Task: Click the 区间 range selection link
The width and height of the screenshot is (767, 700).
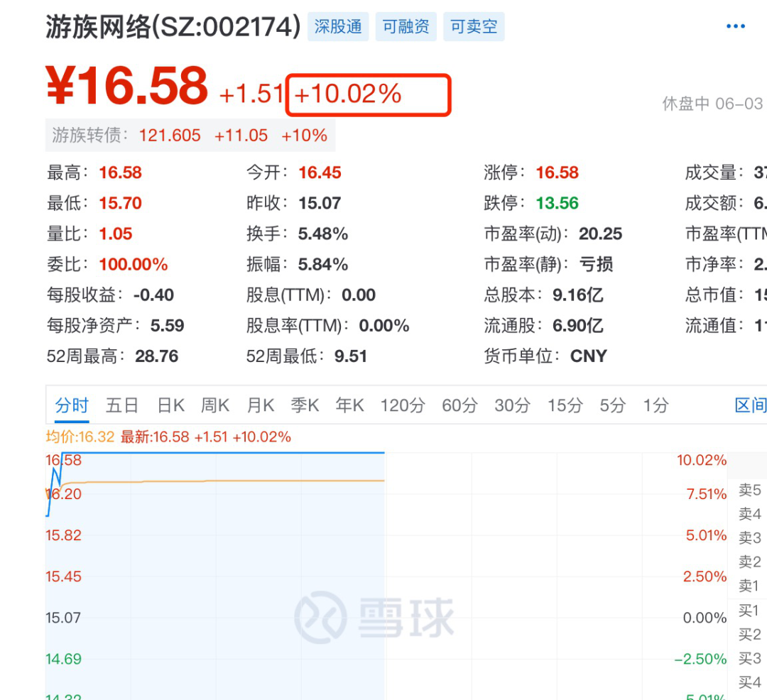Action: [751, 405]
